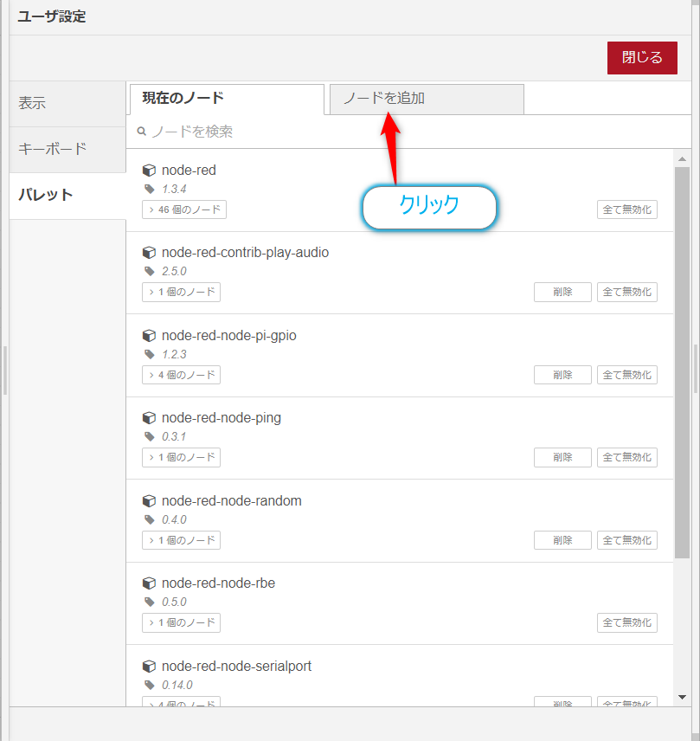Click the node-red-node-random package cube icon
The image size is (700, 741).
149,501
